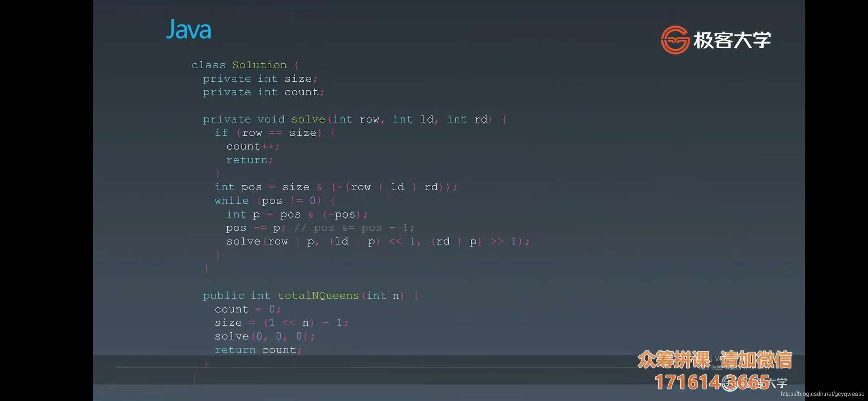The width and height of the screenshot is (868, 401).
Task: Click the "return;" statement
Action: [x=250, y=160]
